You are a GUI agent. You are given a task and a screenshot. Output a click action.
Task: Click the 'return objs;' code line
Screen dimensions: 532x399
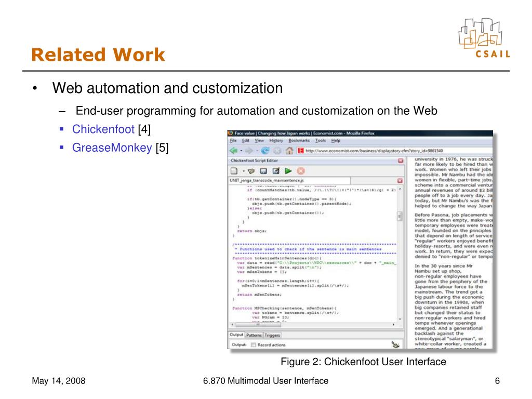click(x=252, y=231)
